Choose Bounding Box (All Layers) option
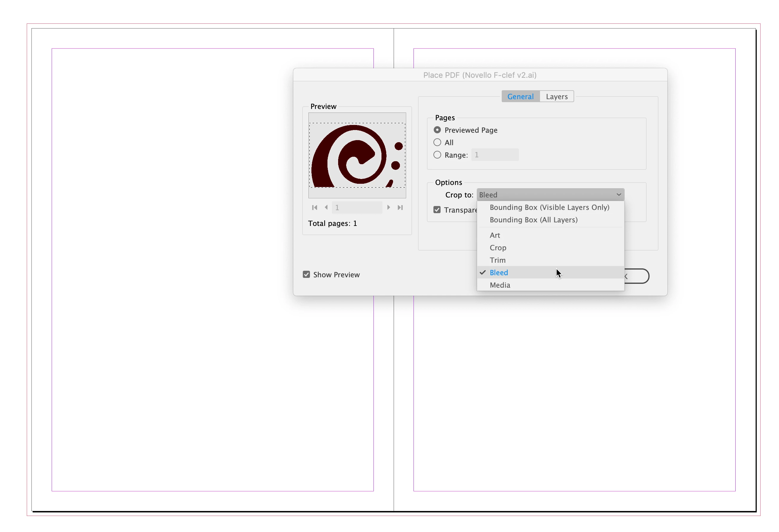The width and height of the screenshot is (779, 532). point(533,220)
